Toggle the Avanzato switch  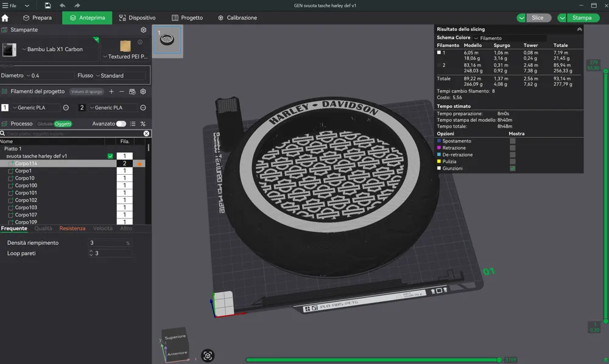point(121,124)
